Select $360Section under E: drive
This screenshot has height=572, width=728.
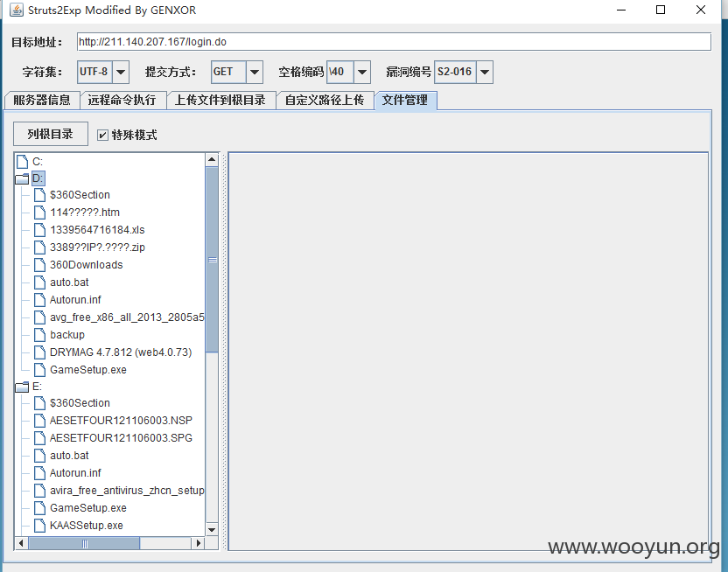[x=80, y=403]
